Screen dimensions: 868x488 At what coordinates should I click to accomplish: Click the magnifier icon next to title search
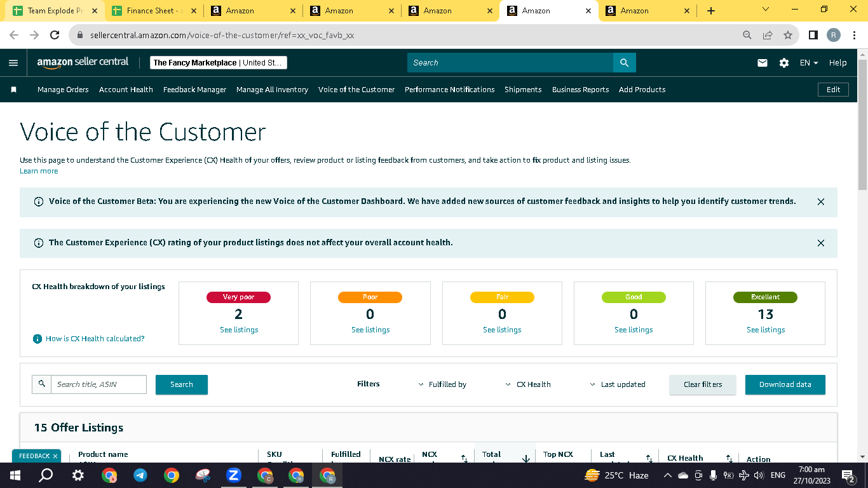[42, 384]
